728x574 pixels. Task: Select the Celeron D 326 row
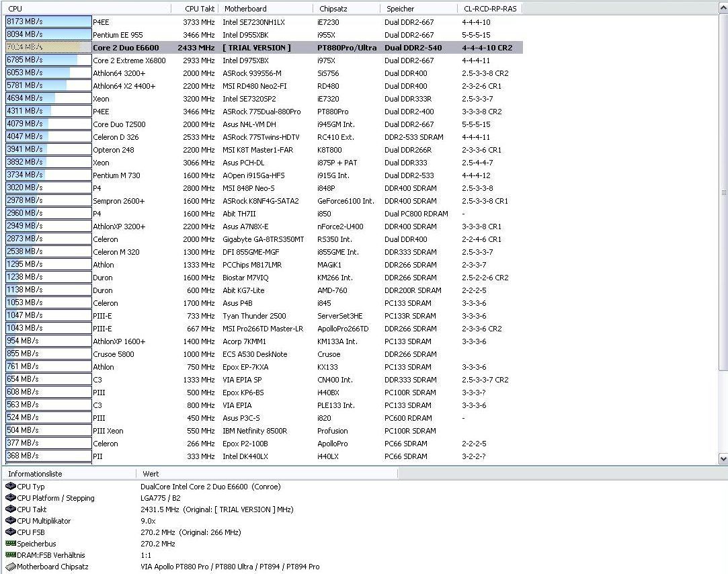264,137
